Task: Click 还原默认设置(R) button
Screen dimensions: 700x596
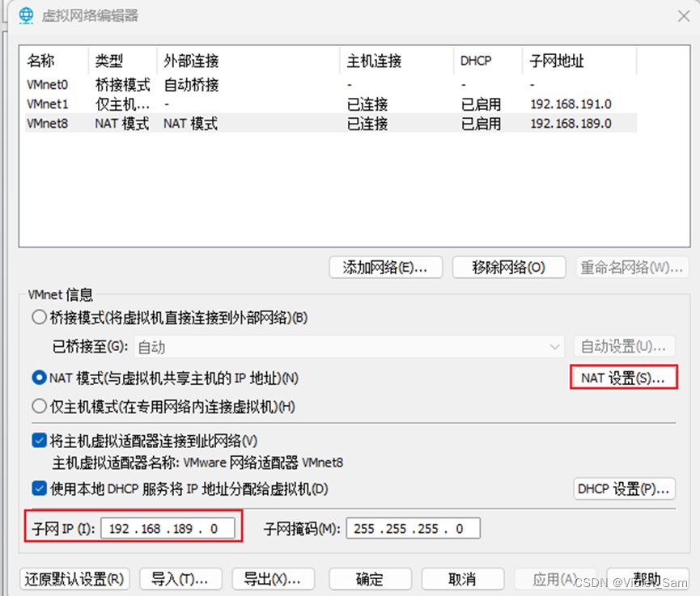Action: [x=74, y=579]
